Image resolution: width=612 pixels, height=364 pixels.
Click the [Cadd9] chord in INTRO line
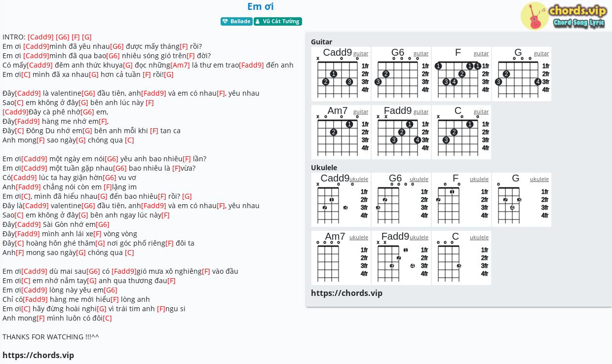pyautogui.click(x=40, y=37)
